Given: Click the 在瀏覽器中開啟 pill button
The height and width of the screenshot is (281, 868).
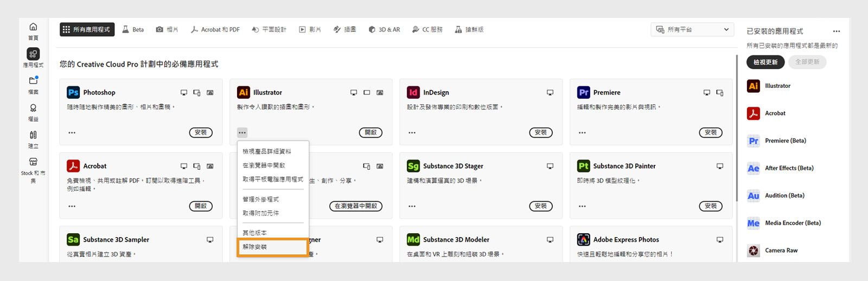Looking at the screenshot, I should point(356,206).
